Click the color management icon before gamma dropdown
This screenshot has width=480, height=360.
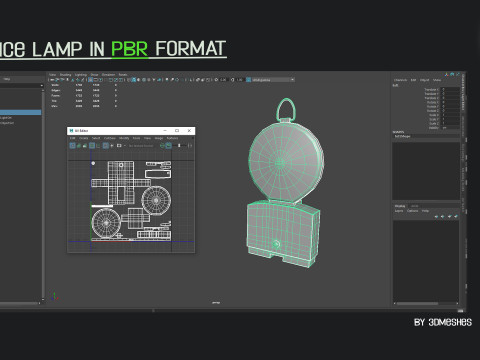point(248,80)
